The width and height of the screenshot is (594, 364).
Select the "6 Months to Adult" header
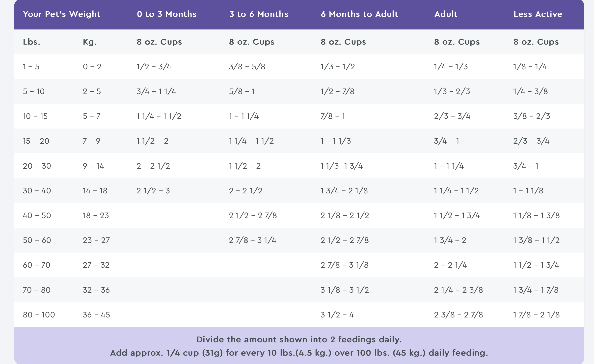[x=359, y=14]
